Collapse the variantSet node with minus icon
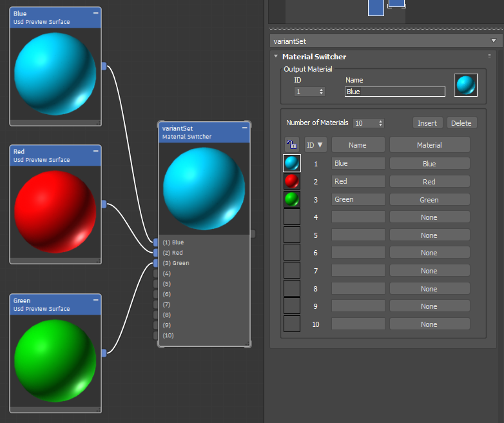The width and height of the screenshot is (504, 423). (x=245, y=128)
